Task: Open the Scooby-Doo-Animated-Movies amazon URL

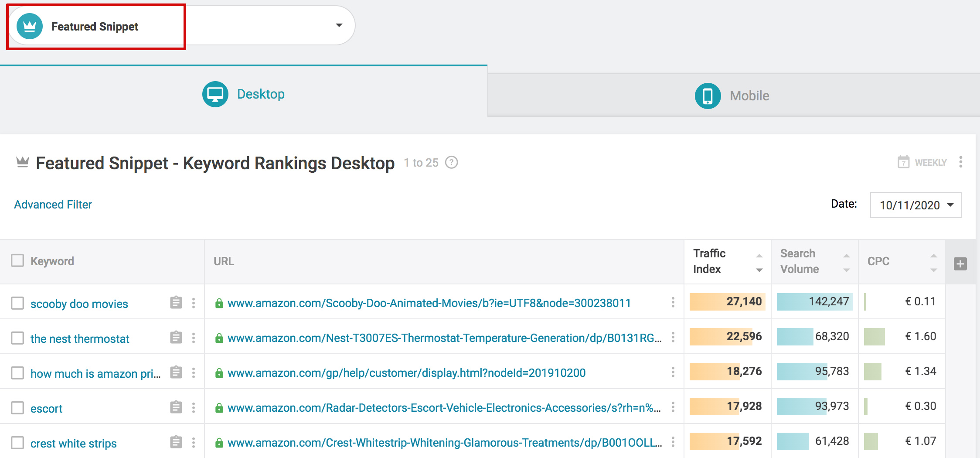Action: click(429, 303)
